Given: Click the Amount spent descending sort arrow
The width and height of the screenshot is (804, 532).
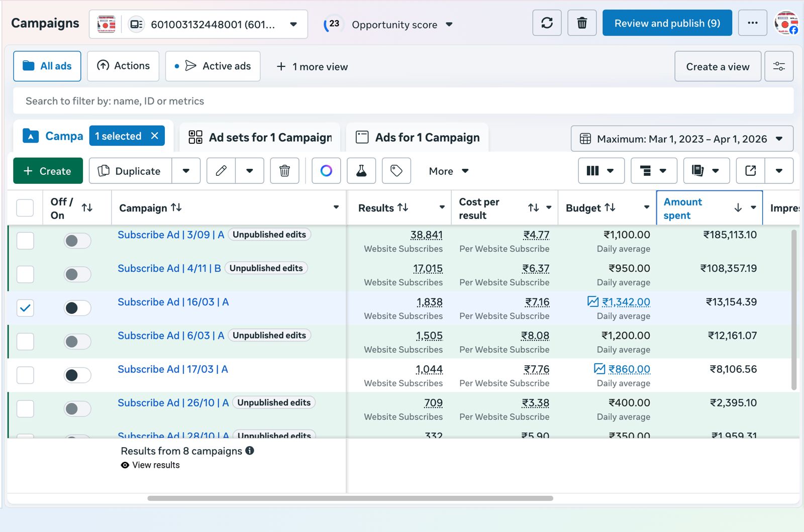Looking at the screenshot, I should [x=738, y=207].
